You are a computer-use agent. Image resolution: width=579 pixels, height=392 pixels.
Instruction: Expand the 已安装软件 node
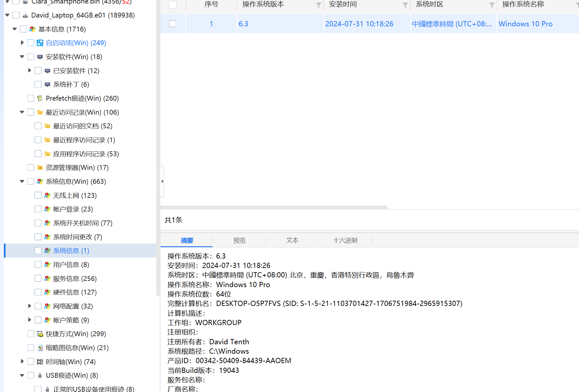(30, 70)
